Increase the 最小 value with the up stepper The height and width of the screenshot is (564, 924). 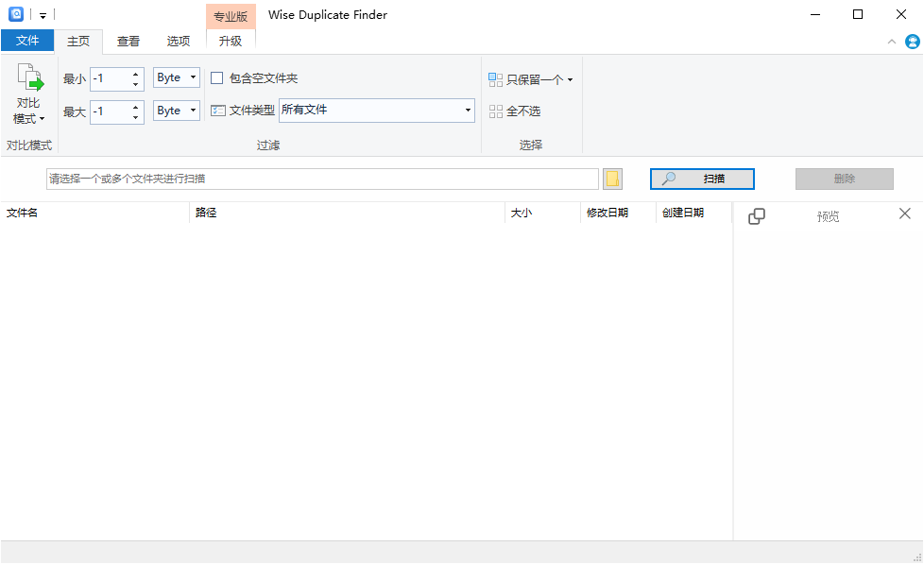[135, 74]
